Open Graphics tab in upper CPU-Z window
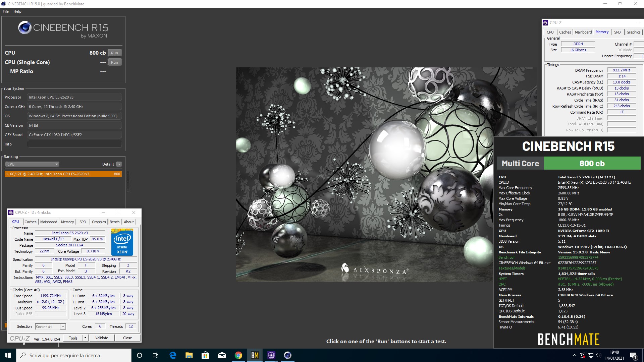Screen dimensions: 644x362 point(634,32)
